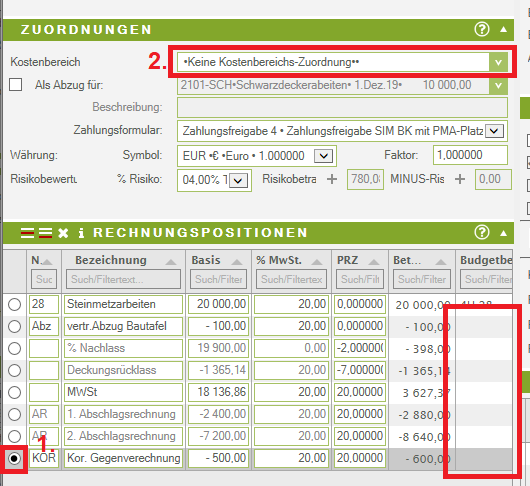Screen dimensions: 530x486
Task: Open help for the Zuordnungen section
Action: tap(482, 29)
